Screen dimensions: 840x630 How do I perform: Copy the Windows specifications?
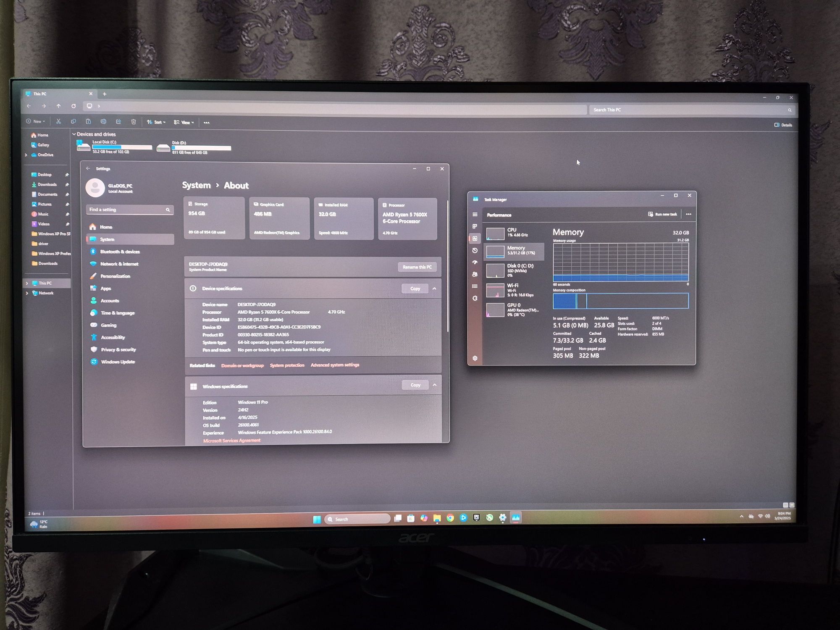pos(415,385)
